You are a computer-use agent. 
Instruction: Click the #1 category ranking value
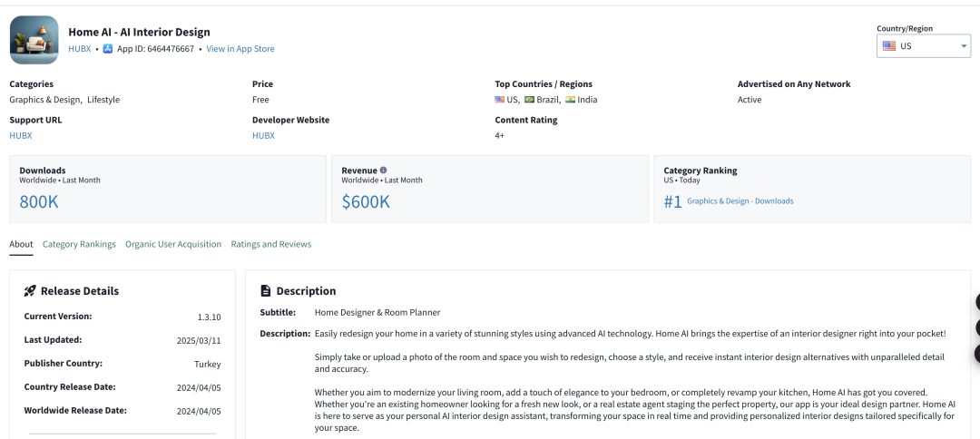click(672, 201)
